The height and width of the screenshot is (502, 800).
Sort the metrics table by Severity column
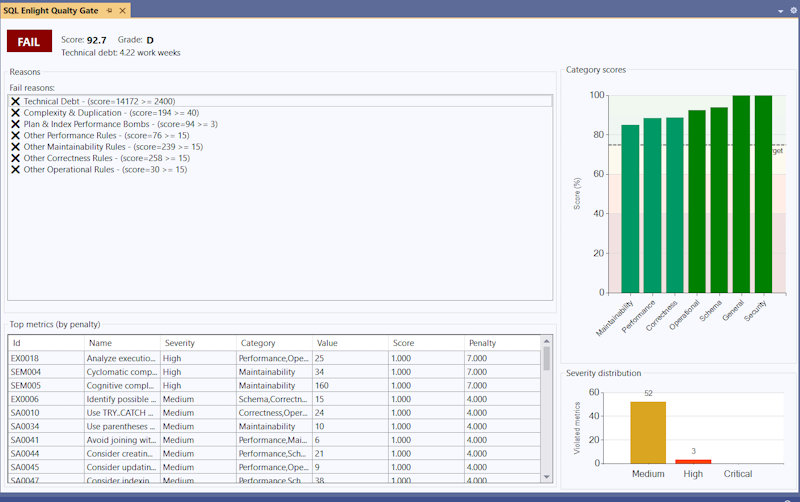coord(197,343)
